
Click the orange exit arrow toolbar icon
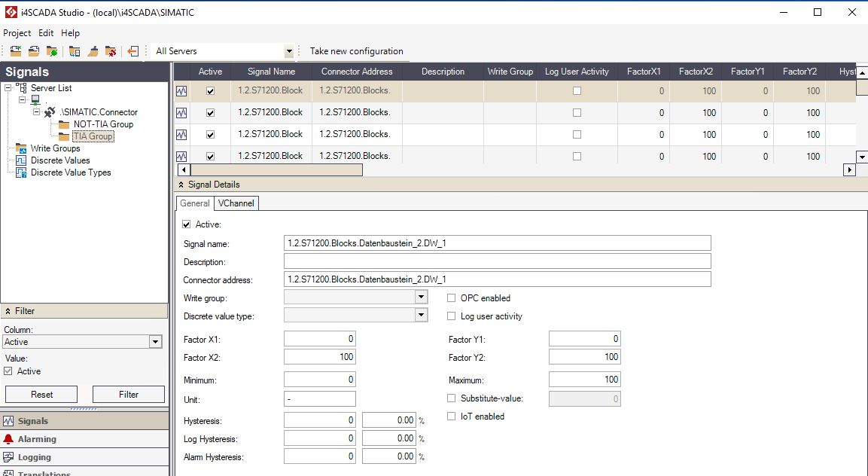pos(132,51)
